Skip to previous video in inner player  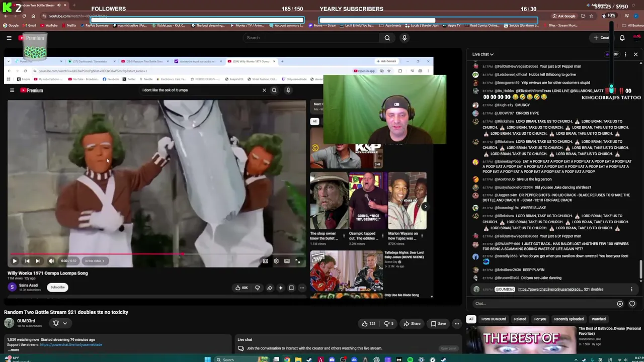coord(27,261)
